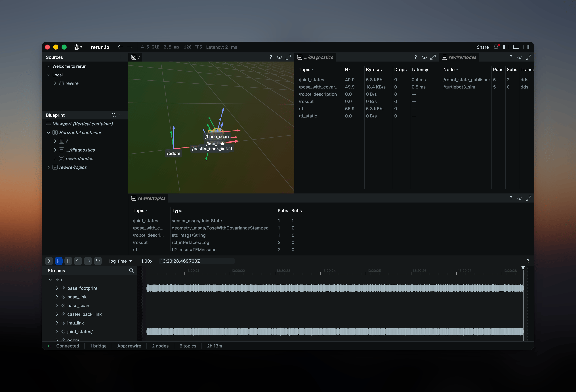The width and height of the screenshot is (576, 392).
Task: Select the imu_link stream row
Action: point(76,323)
